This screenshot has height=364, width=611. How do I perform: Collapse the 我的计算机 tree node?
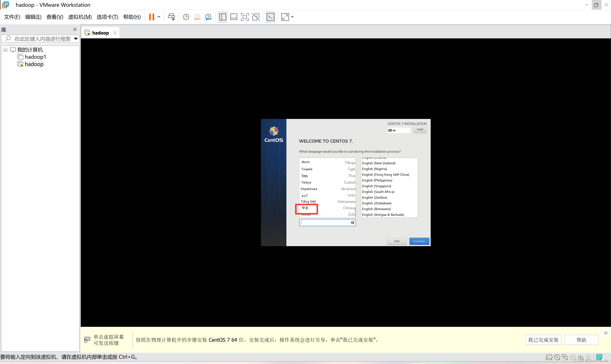(x=5, y=50)
